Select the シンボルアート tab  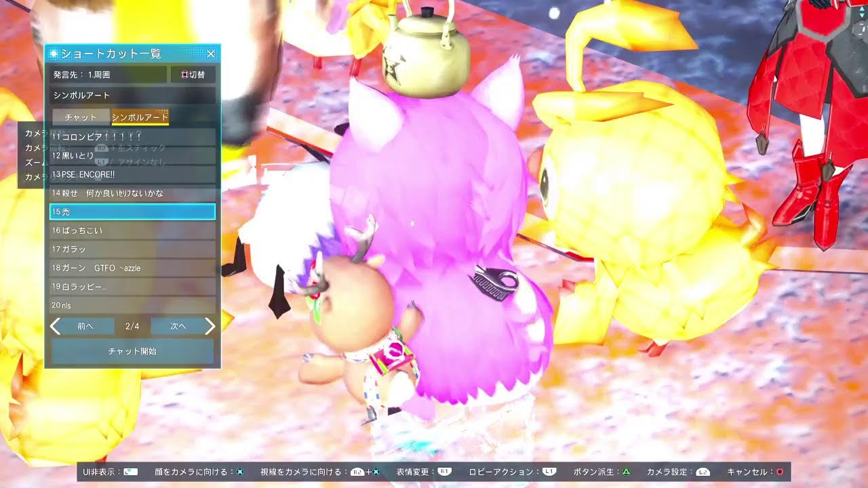click(x=140, y=117)
